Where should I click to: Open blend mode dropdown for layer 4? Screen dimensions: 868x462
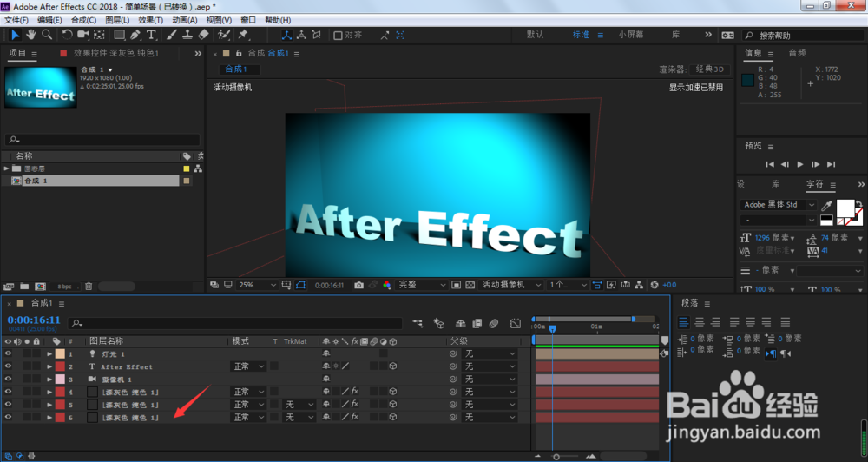coord(248,392)
